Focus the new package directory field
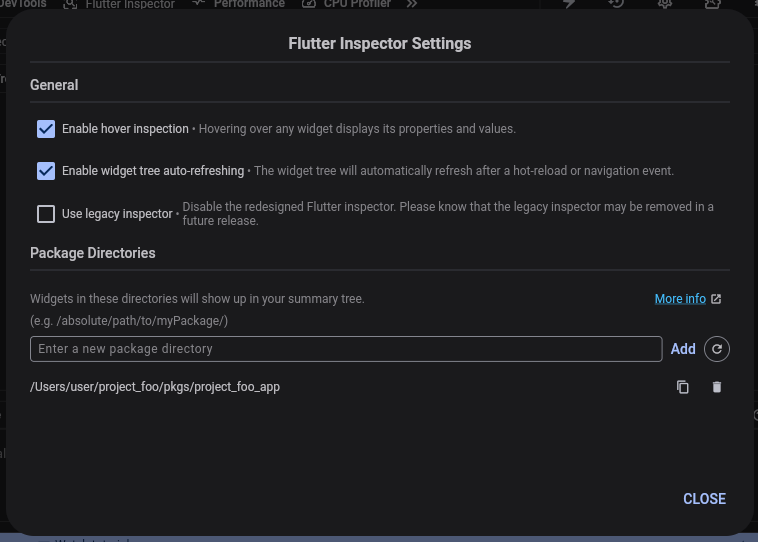The height and width of the screenshot is (542, 758). (x=346, y=349)
